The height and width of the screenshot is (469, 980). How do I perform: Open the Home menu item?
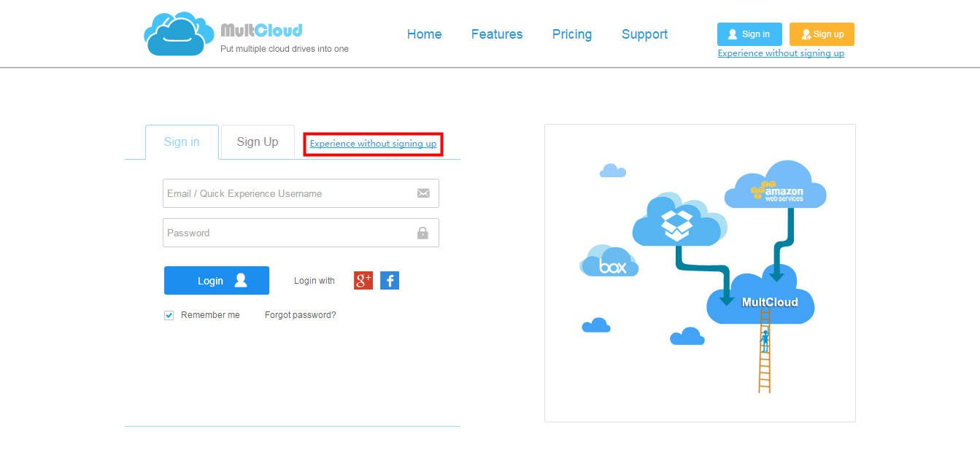coord(424,34)
